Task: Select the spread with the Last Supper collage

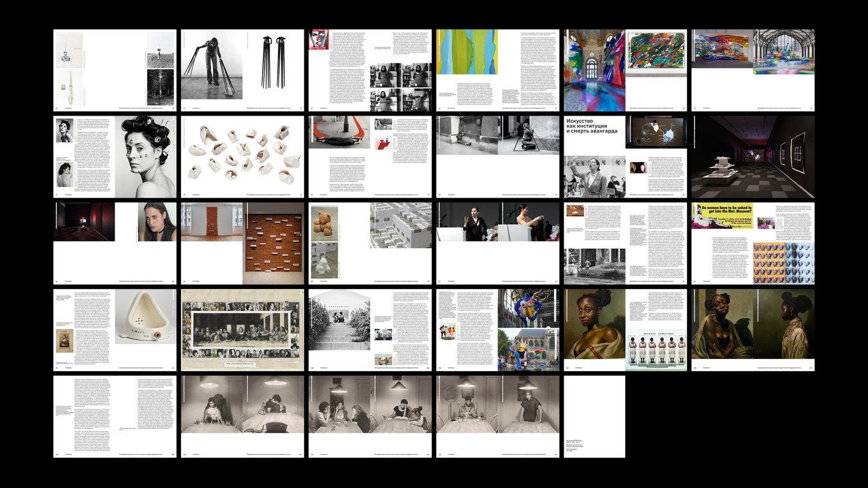Action: pyautogui.click(x=242, y=330)
